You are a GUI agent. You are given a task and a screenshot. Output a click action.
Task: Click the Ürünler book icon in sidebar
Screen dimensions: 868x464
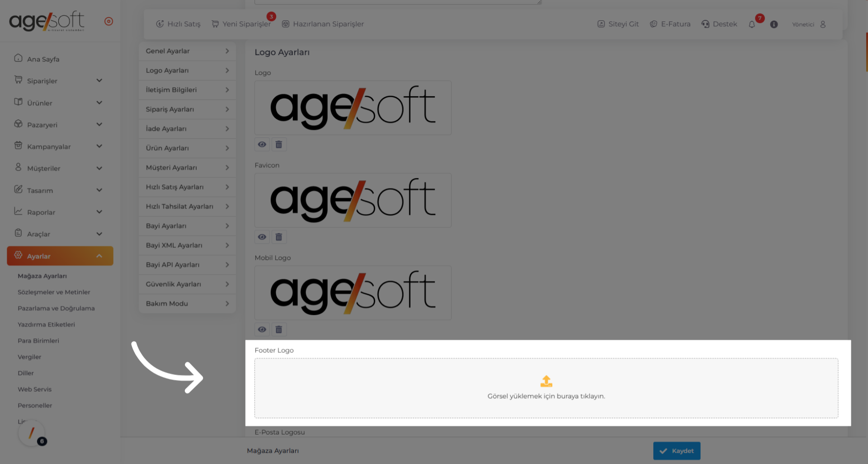tap(18, 102)
